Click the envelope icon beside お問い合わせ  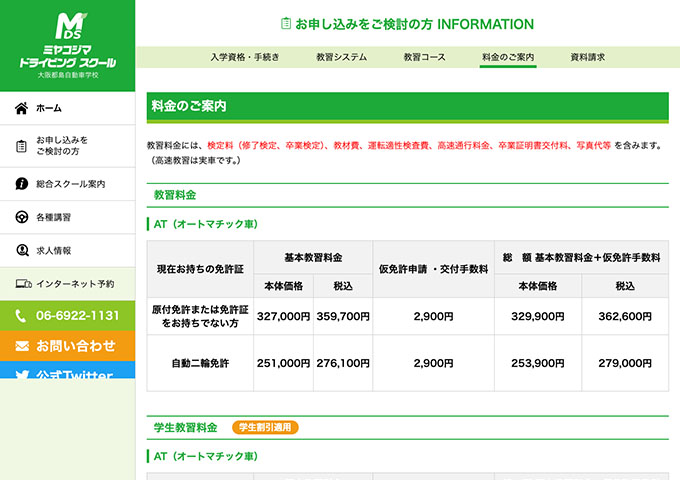point(22,346)
